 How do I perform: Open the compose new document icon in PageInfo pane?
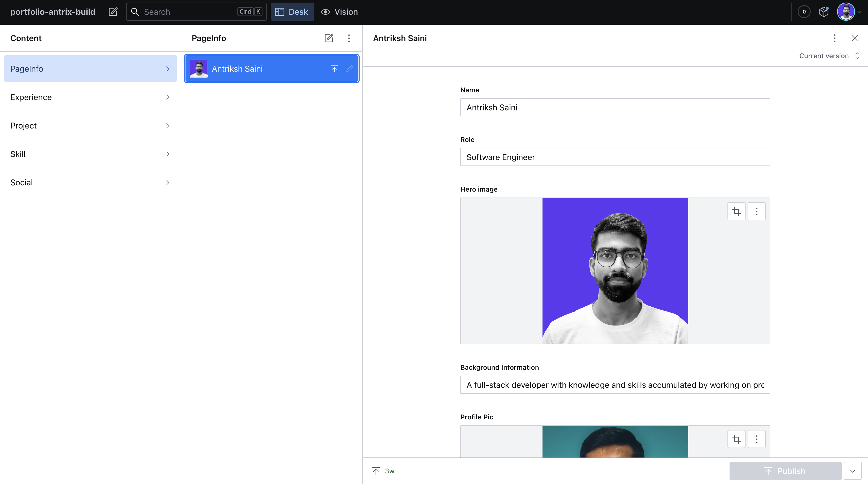pyautogui.click(x=329, y=38)
